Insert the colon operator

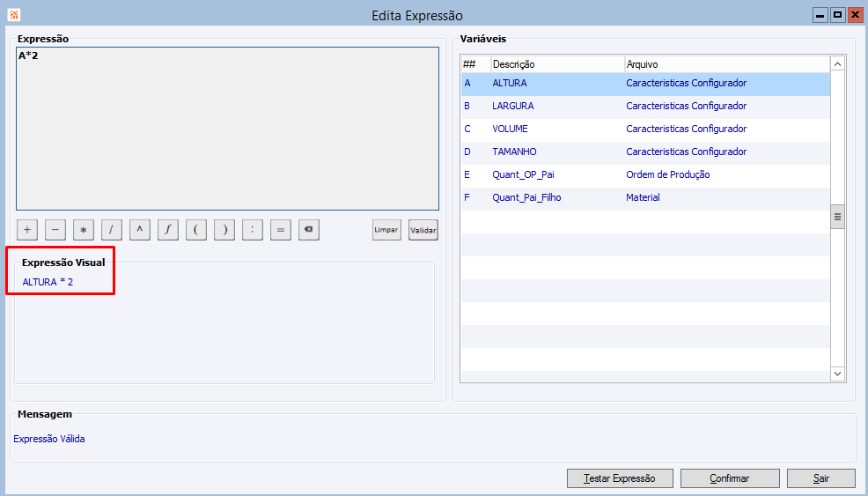click(253, 229)
